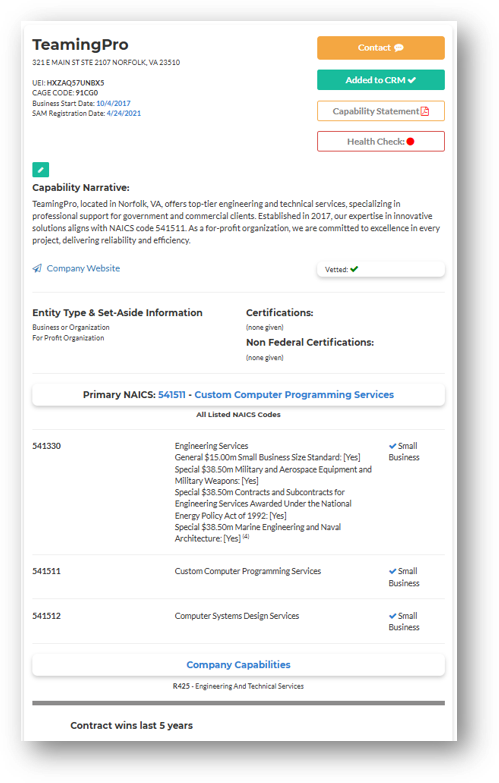Click the green pencil edit icon
The width and height of the screenshot is (499, 783).
40,170
